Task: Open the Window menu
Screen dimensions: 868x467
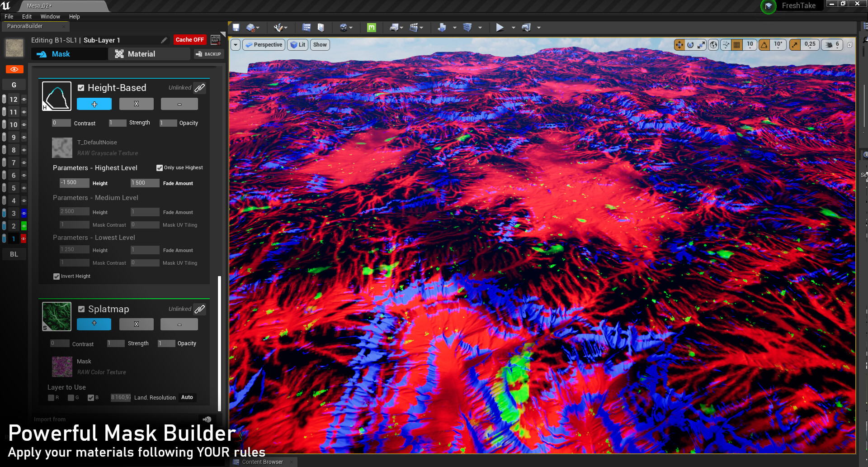Action: [x=50, y=16]
